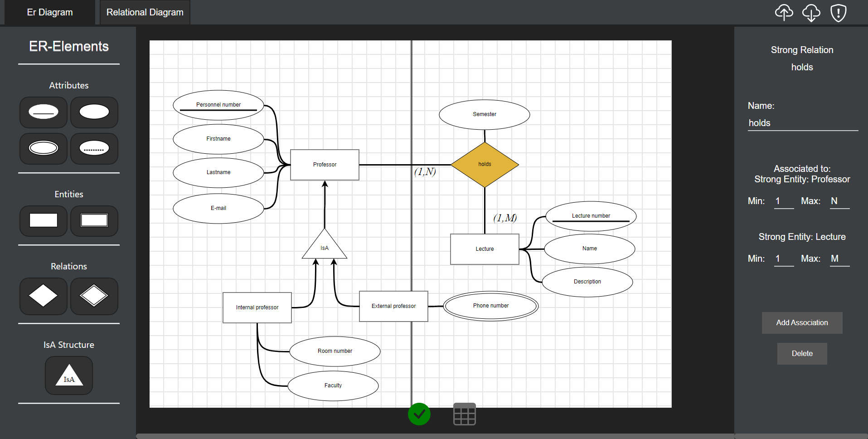Edit the relation Name field
The image size is (868, 439).
[802, 123]
